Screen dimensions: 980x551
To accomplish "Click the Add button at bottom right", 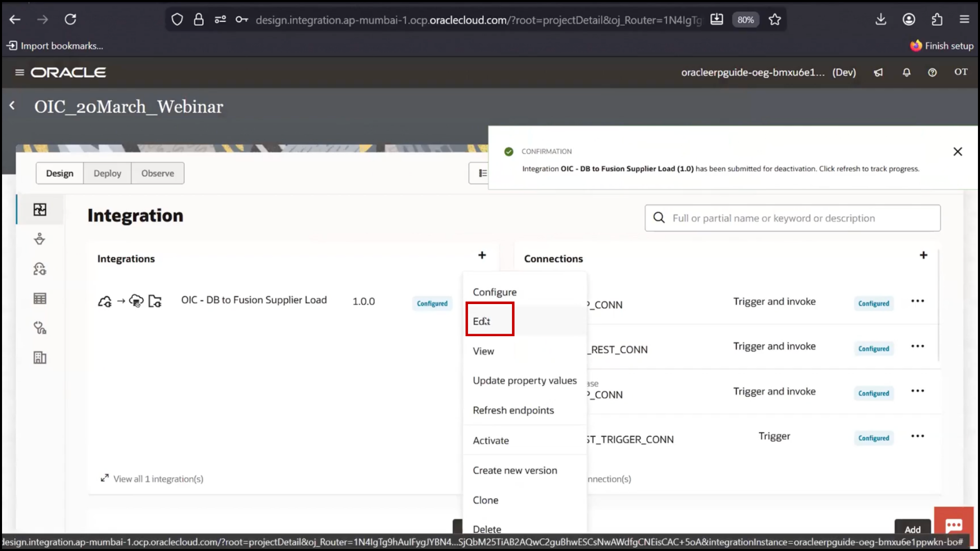I will coord(912,528).
